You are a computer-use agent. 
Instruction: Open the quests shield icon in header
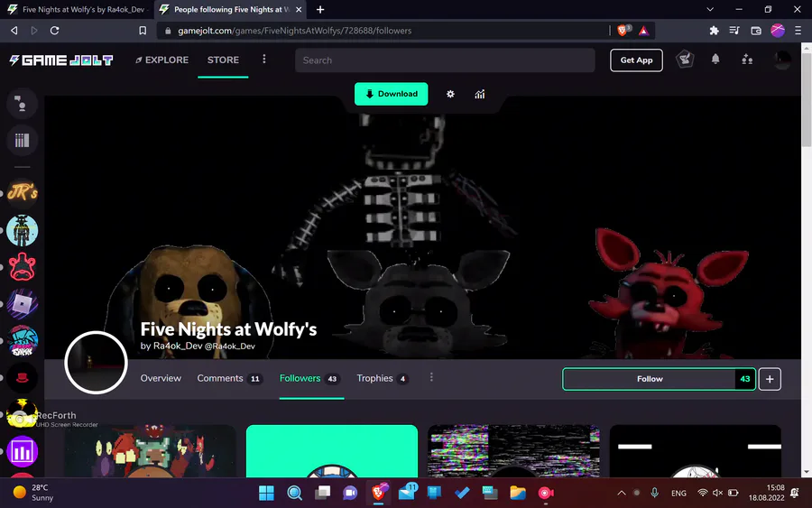685,59
